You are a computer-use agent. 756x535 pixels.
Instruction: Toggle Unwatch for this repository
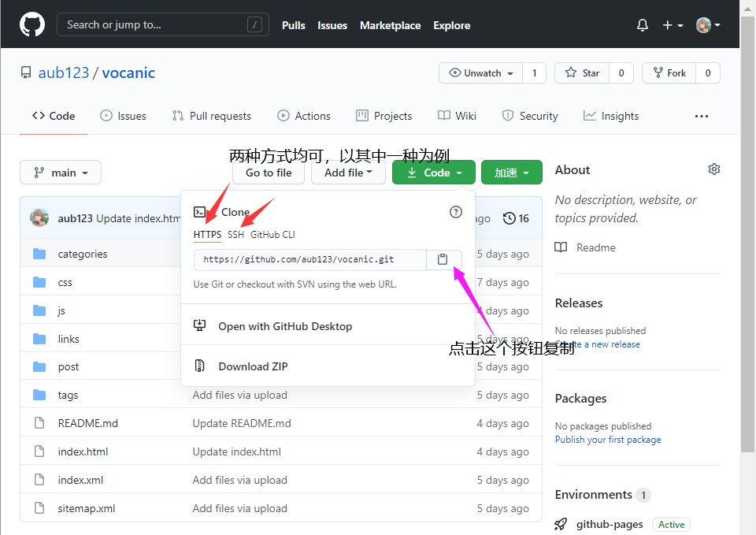(480, 72)
